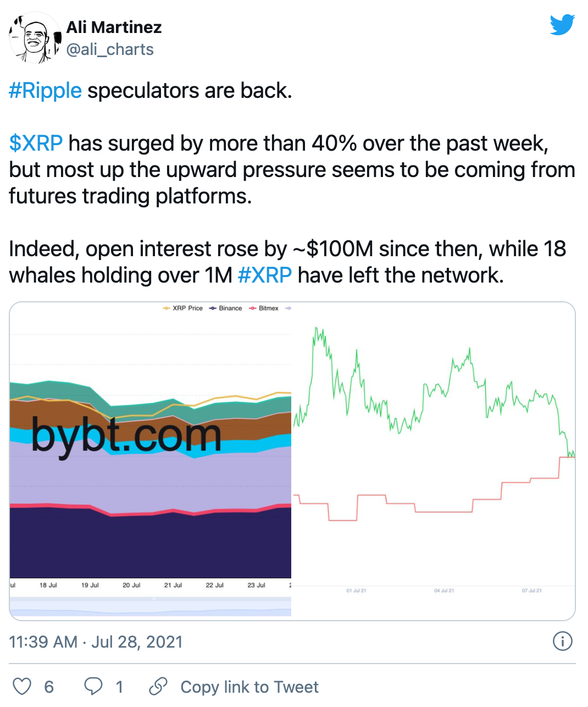
Task: Open the green and red line chart image
Action: (x=434, y=461)
